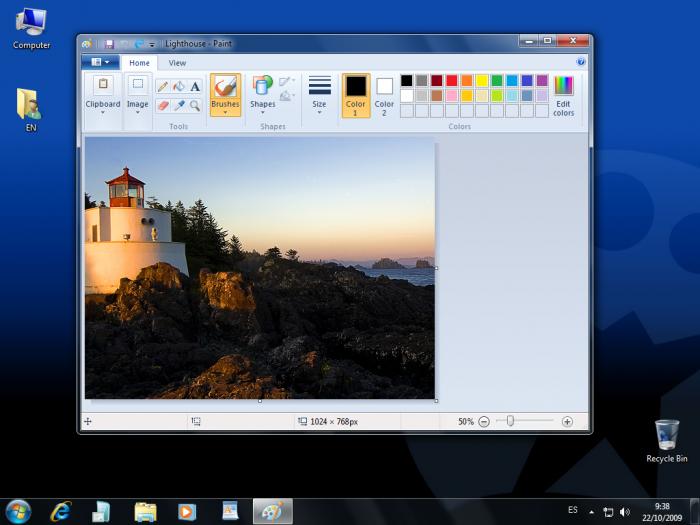Activate Color 2 background selector
Image resolution: width=700 pixels, height=525 pixels.
coord(384,95)
